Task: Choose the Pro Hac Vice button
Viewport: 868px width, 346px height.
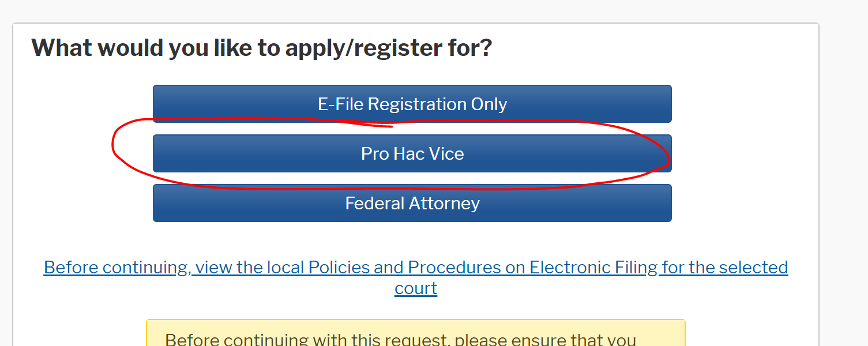Action: point(412,153)
